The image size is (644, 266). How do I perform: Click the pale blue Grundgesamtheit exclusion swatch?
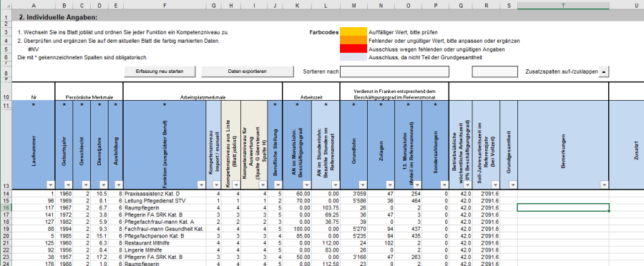(353, 57)
